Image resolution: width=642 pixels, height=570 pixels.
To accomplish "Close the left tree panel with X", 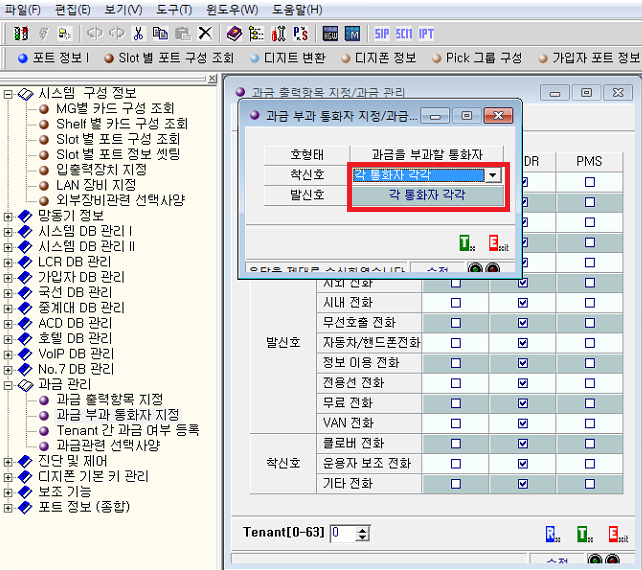I will [x=212, y=78].
